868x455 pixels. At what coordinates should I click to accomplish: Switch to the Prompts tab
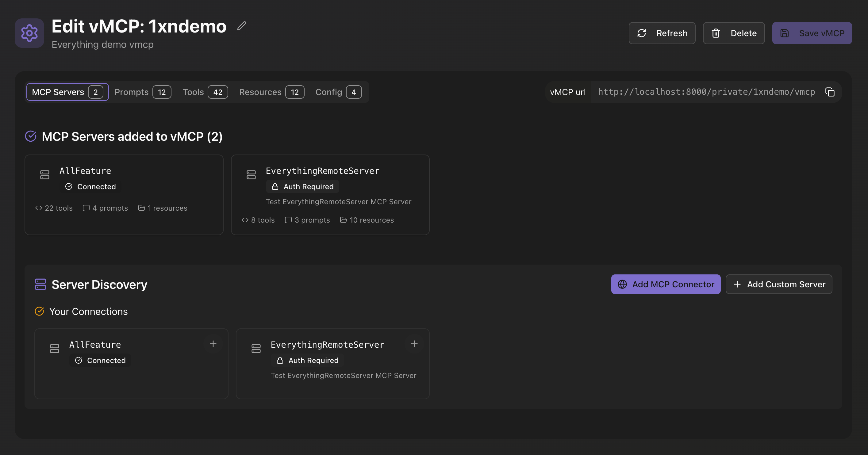pyautogui.click(x=142, y=92)
